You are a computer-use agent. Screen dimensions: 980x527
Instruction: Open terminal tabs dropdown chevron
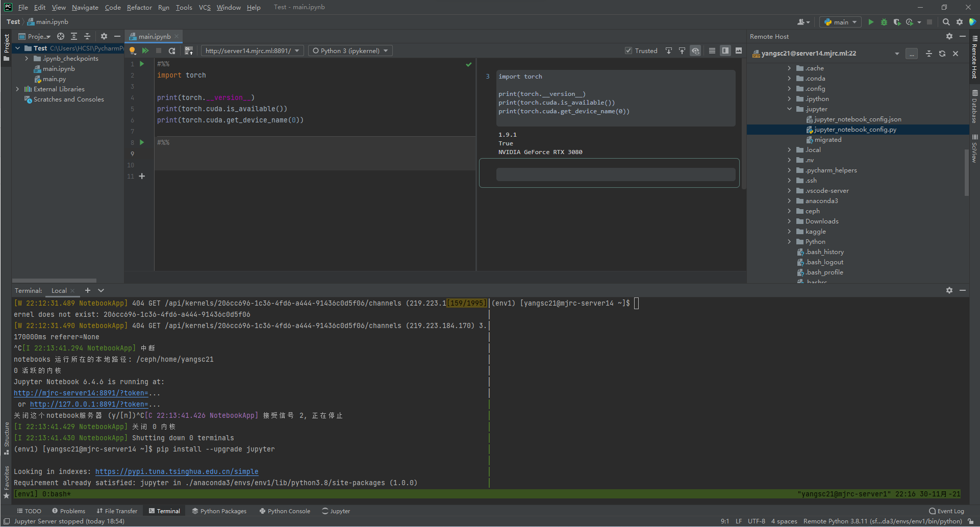coord(101,290)
